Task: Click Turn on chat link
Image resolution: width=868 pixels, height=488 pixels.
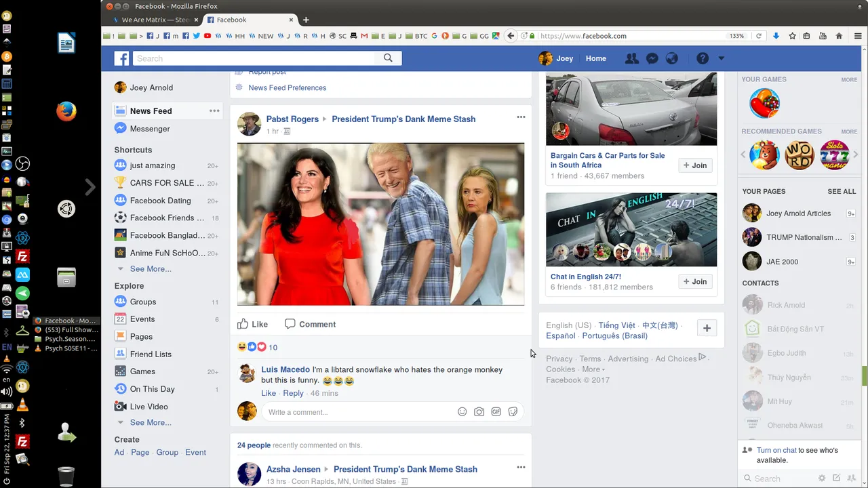Action: 776,450
